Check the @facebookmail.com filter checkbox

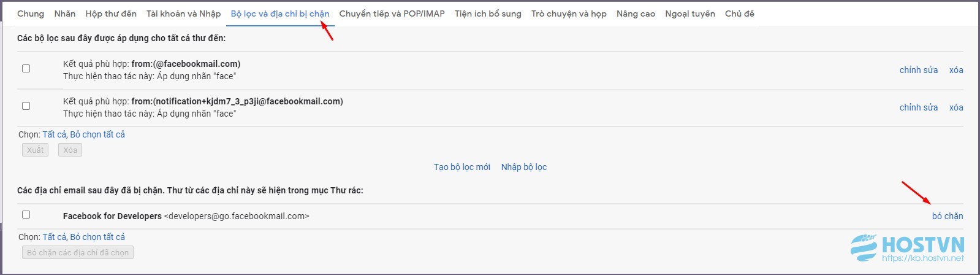pos(26,68)
